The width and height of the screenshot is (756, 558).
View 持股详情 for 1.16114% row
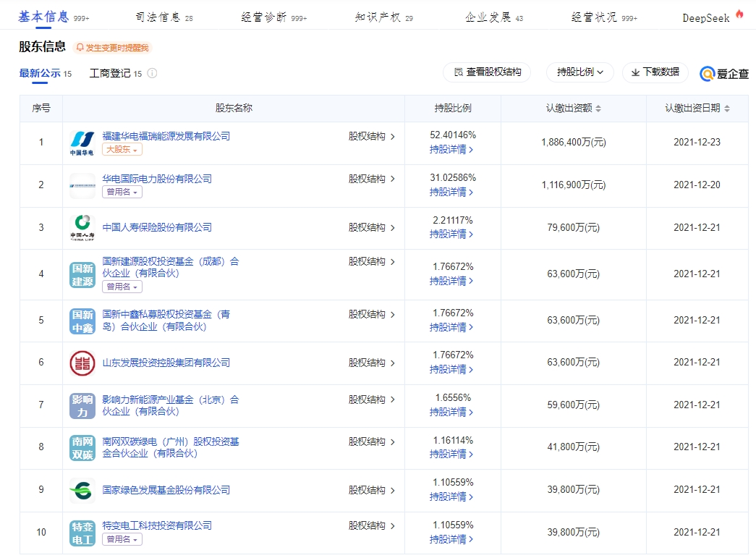coord(451,454)
